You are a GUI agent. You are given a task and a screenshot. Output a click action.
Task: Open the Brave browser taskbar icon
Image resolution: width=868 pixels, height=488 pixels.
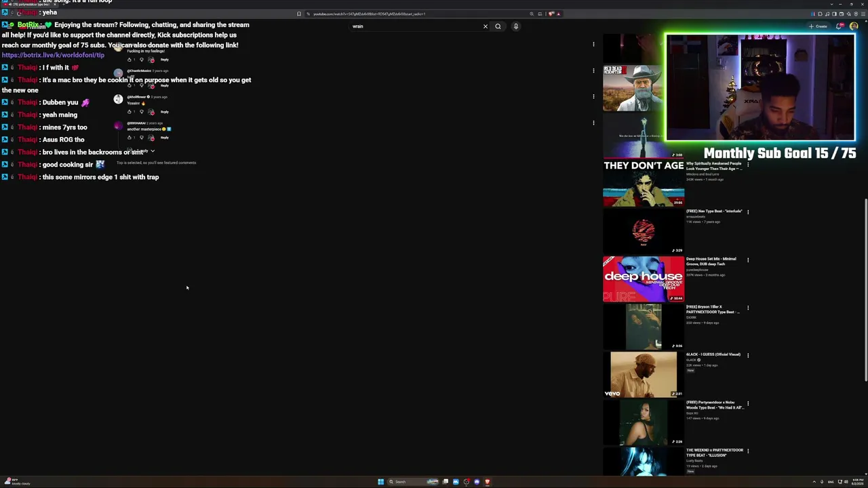click(487, 482)
